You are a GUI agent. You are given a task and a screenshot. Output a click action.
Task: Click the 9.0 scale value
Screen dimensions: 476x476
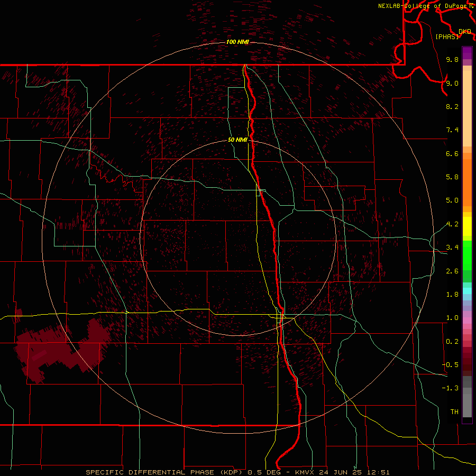(x=452, y=83)
